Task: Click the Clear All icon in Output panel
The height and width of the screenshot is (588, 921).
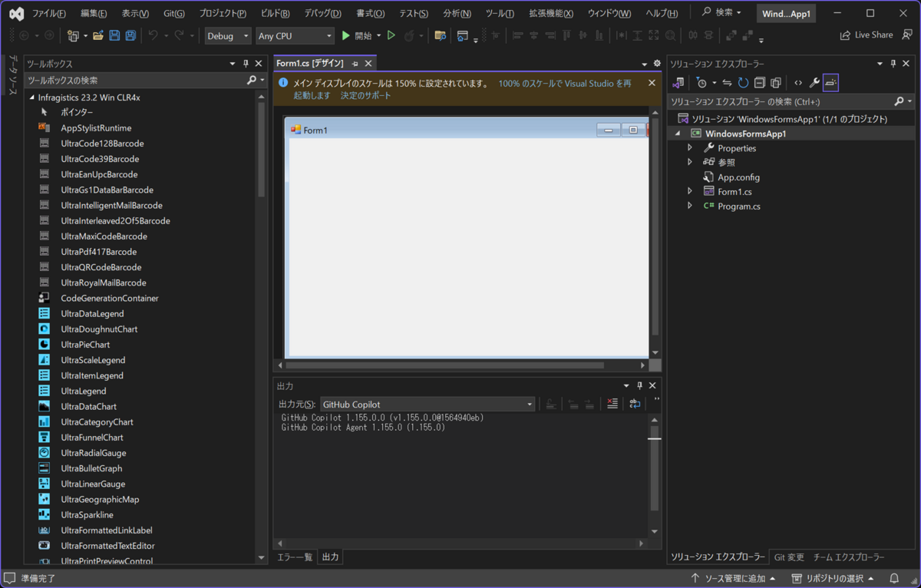Action: [612, 404]
